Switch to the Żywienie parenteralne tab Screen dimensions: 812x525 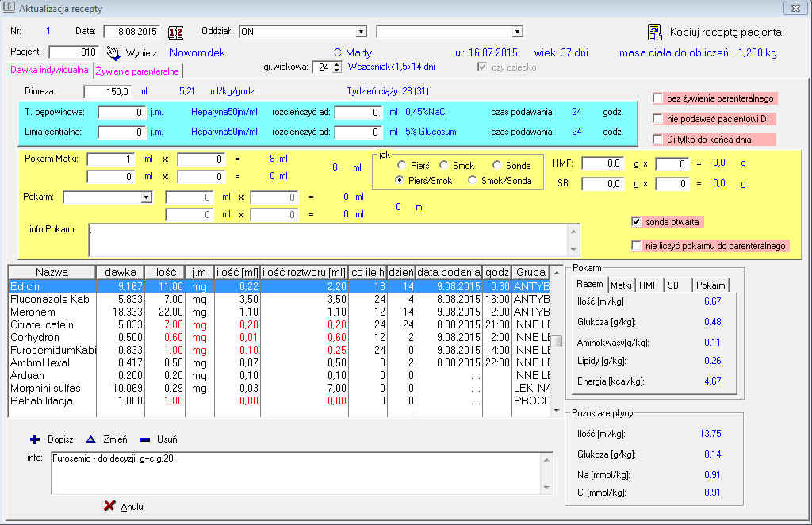click(x=137, y=71)
